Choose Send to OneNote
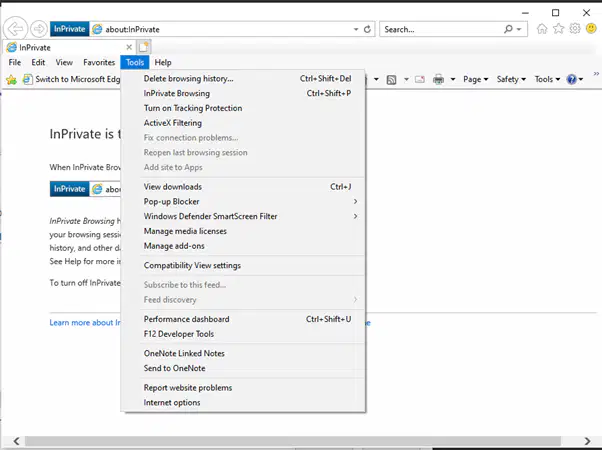 243,368
